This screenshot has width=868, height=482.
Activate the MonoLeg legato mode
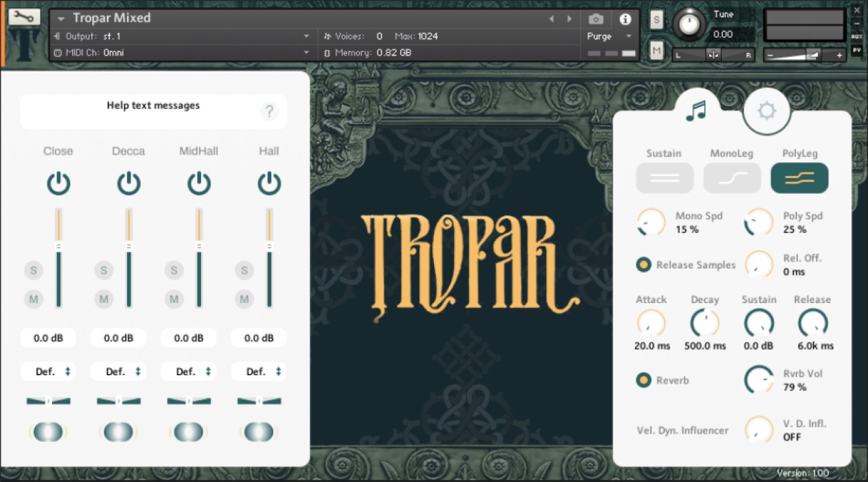pos(732,178)
